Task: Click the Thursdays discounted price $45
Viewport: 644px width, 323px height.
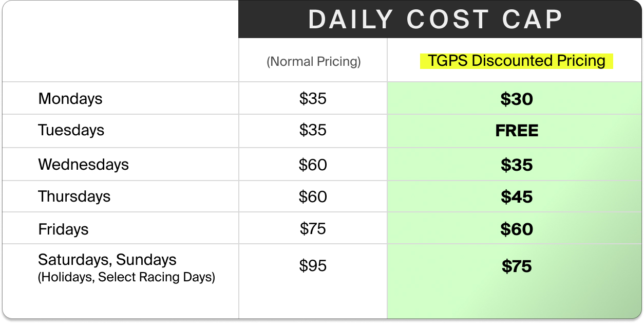Action: (517, 197)
